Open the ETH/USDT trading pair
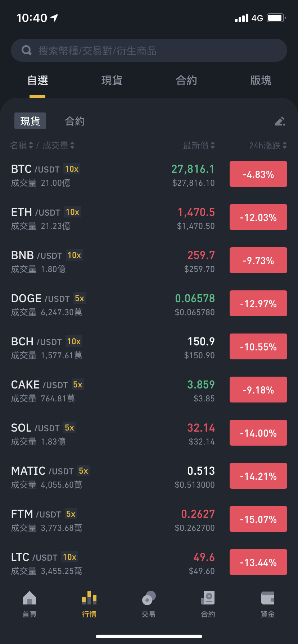 click(149, 217)
